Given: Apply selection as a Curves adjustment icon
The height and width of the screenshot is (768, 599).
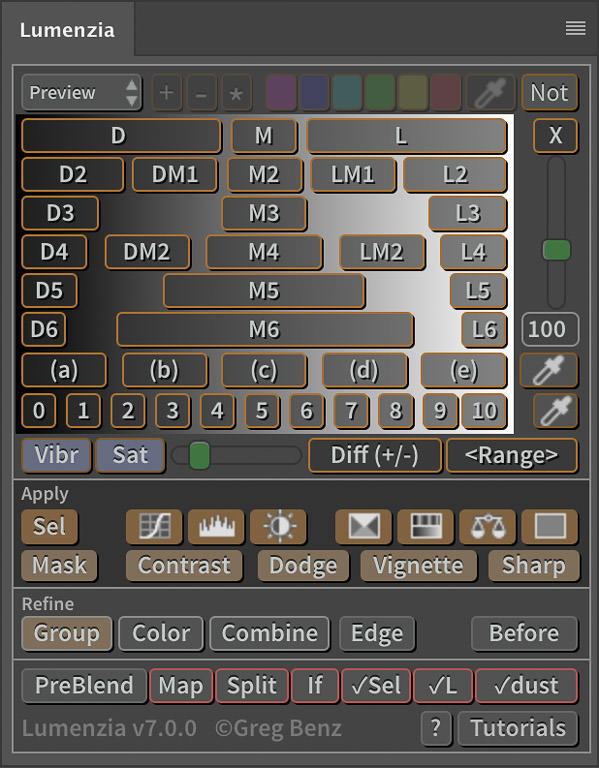Looking at the screenshot, I should [154, 527].
